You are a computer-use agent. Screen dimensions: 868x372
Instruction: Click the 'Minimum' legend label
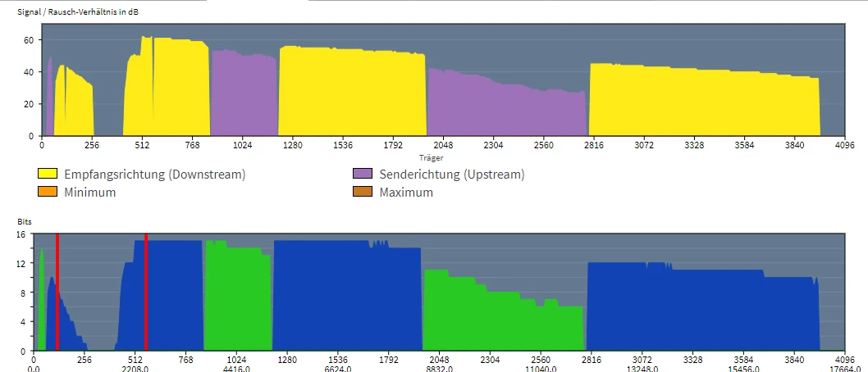click(x=89, y=193)
